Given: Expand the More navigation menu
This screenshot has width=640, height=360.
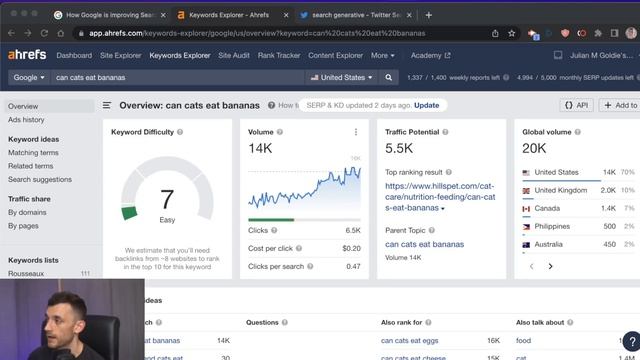Looking at the screenshot, I should point(382,55).
